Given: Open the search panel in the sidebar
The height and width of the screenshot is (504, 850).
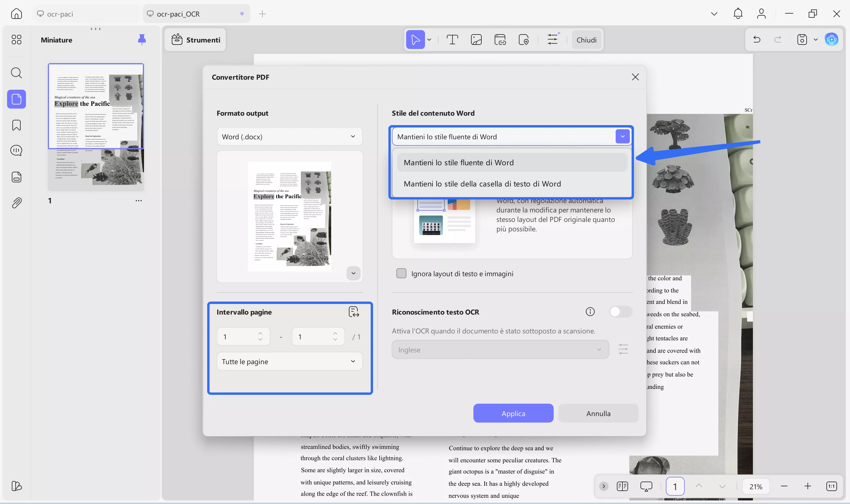Looking at the screenshot, I should click(x=16, y=73).
